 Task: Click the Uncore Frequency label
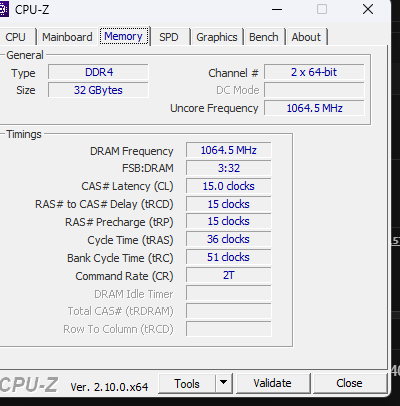point(214,108)
